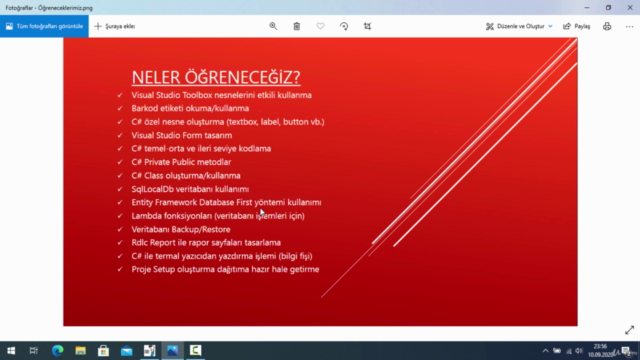Open the Düzenle ve Oluştur dropdown
The width and height of the screenshot is (640, 360).
coord(519,26)
